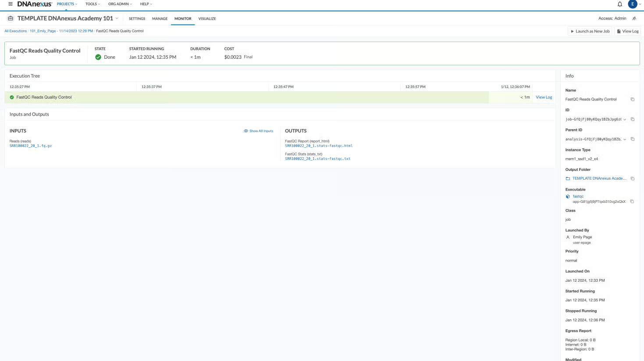Go to All Executions breadcrumb

[15, 31]
